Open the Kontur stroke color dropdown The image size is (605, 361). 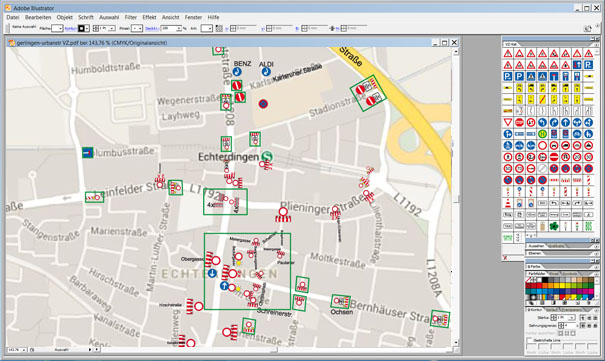click(x=87, y=28)
